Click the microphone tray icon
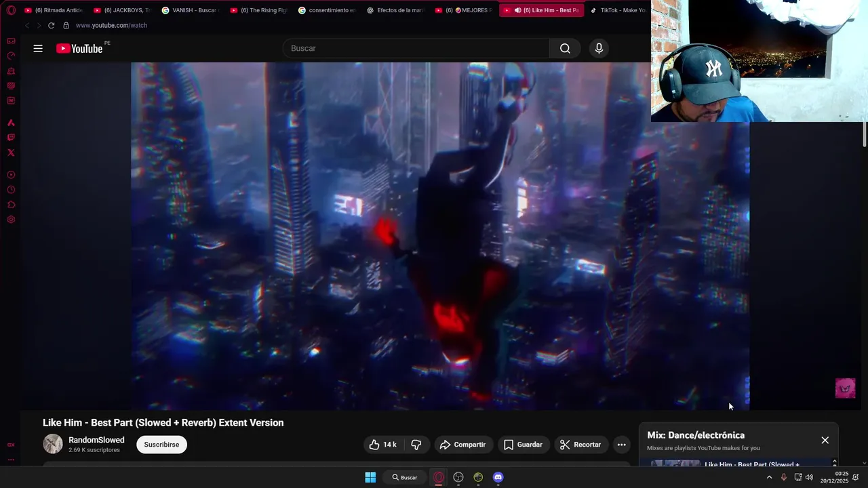The image size is (868, 488). point(784,477)
